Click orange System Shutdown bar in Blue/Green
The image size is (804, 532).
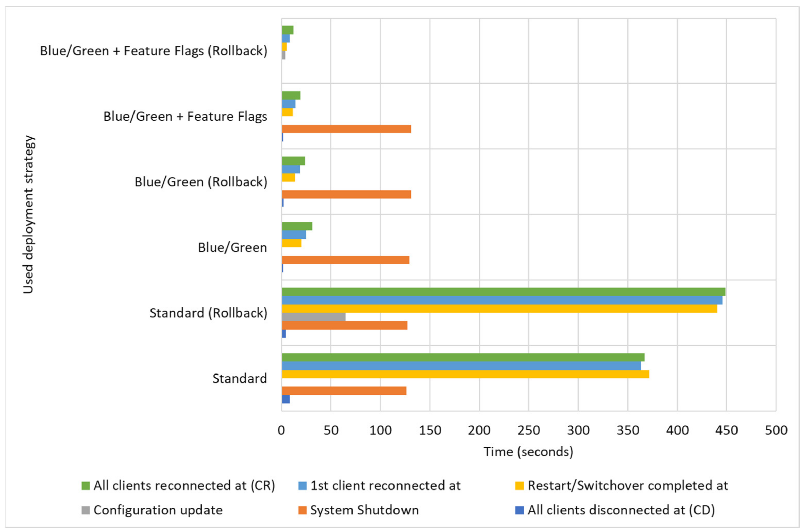[x=345, y=260]
